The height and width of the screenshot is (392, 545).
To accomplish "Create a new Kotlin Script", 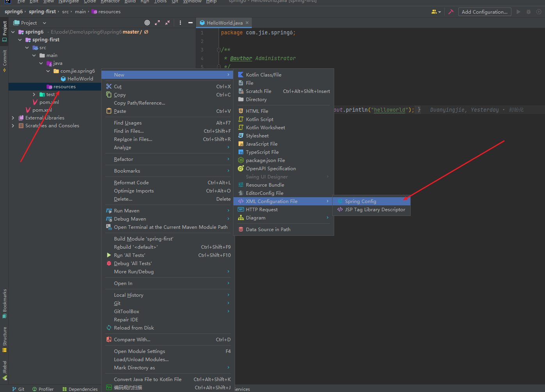I will click(283, 119).
